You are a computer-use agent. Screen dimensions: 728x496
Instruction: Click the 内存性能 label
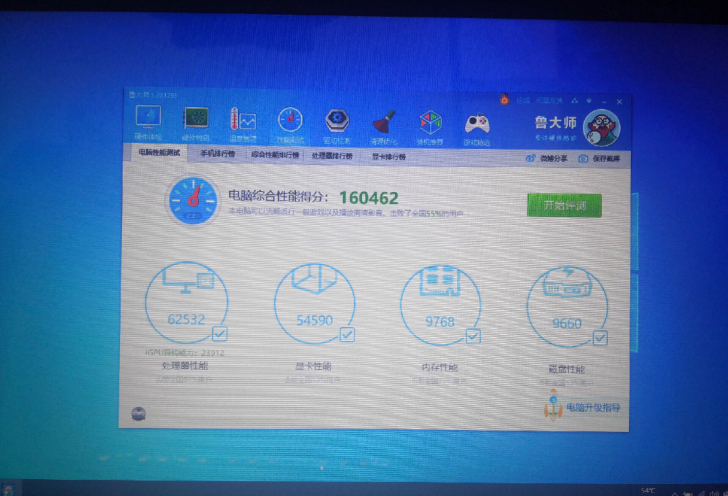pyautogui.click(x=439, y=368)
